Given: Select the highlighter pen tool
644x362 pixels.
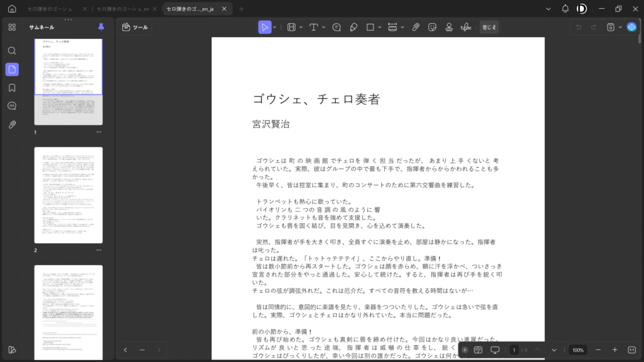Looking at the screenshot, I should (353, 27).
